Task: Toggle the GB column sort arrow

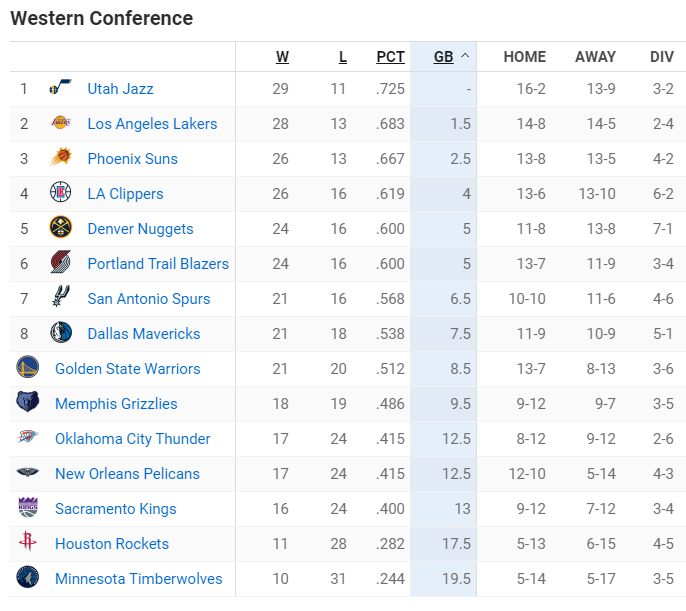Action: coord(464,57)
